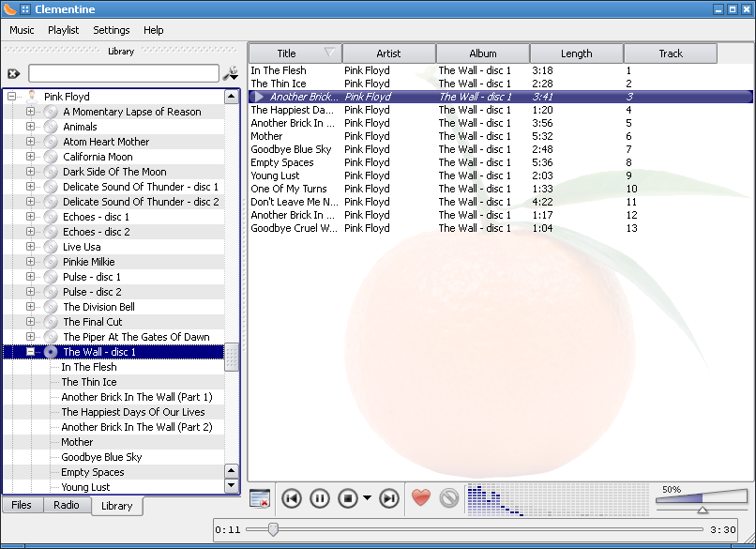756x549 pixels.
Task: Expand Echoes - disc 1 album
Action: pyautogui.click(x=30, y=216)
